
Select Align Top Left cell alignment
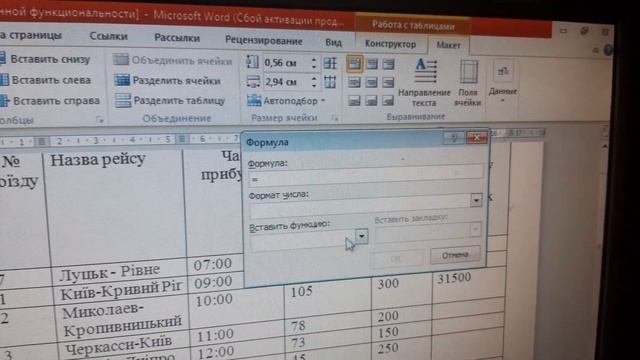[x=354, y=64]
